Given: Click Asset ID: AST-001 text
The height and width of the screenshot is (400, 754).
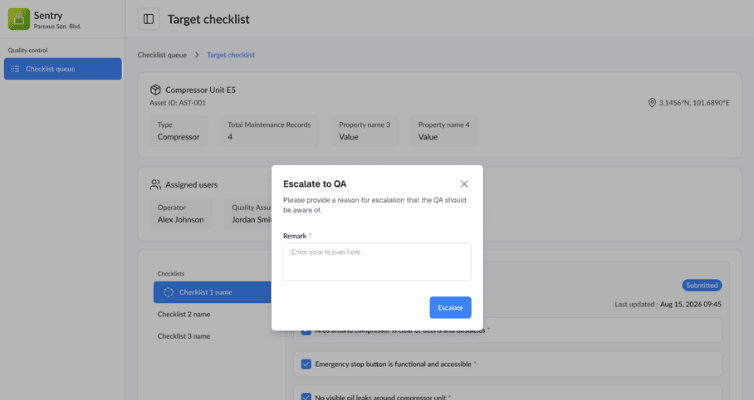Looking at the screenshot, I should pyautogui.click(x=177, y=102).
